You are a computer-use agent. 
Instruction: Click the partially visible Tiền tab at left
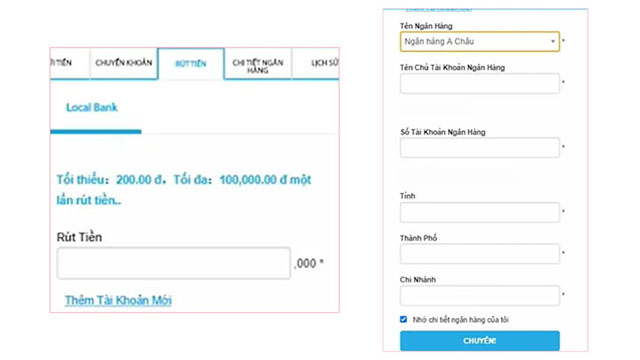[63, 63]
